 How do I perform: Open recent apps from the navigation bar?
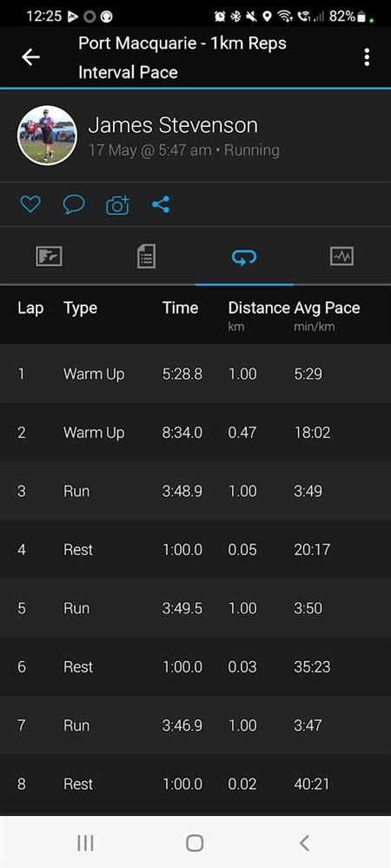tap(85, 843)
